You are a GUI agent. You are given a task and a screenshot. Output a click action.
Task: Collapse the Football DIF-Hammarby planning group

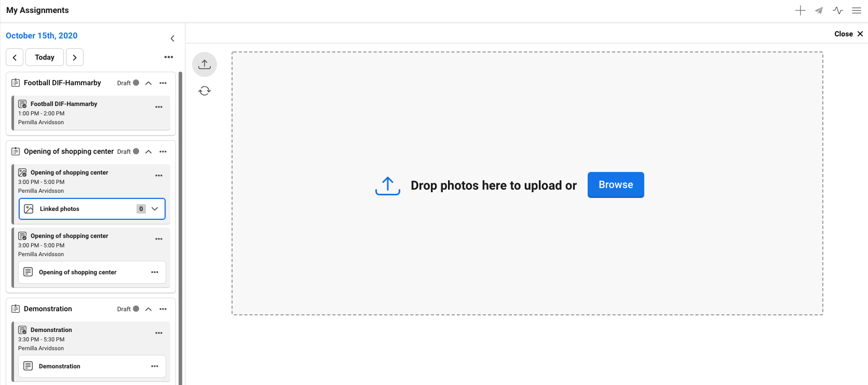tap(148, 83)
